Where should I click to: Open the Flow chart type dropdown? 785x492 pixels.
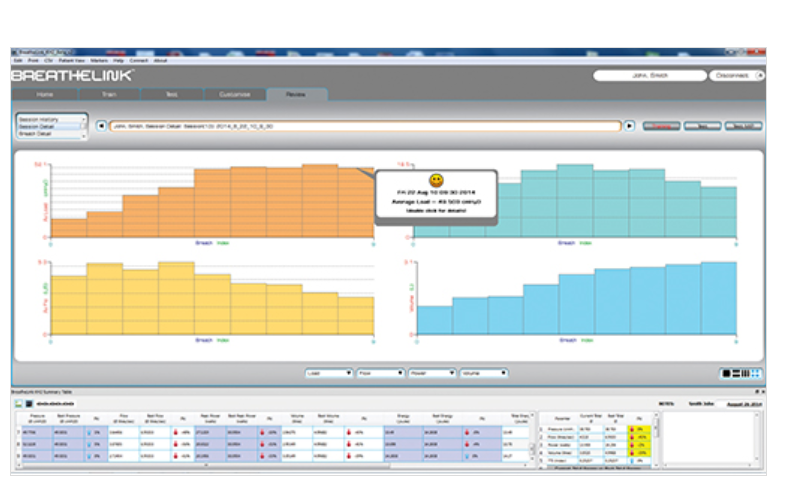(380, 373)
